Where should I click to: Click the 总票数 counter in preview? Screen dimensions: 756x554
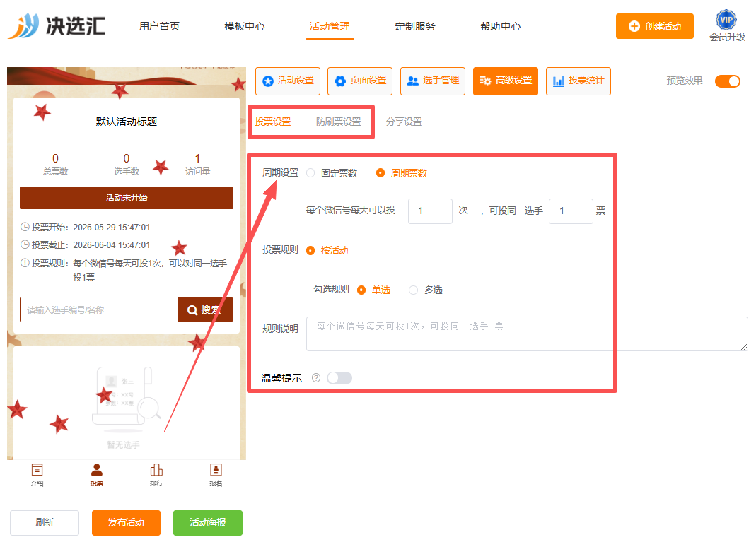(55, 164)
